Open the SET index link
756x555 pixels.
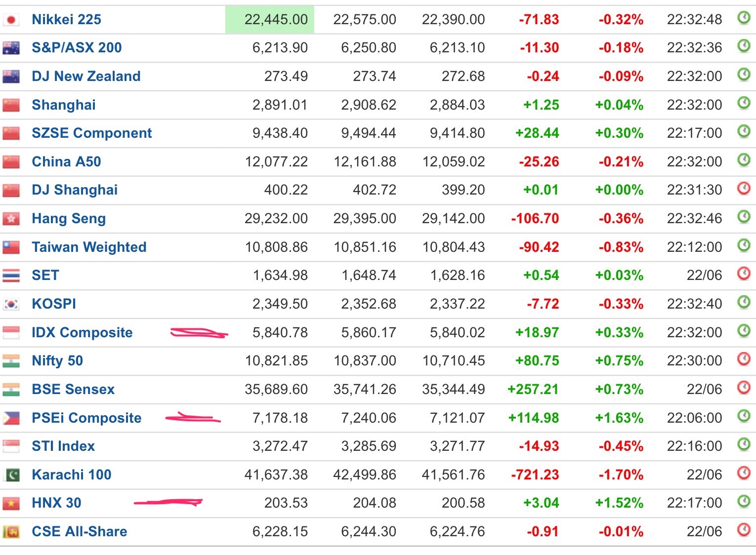(45, 275)
